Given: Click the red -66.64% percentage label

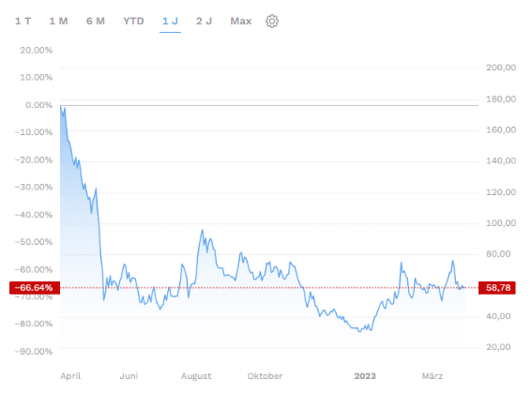Looking at the screenshot, I should point(35,288).
